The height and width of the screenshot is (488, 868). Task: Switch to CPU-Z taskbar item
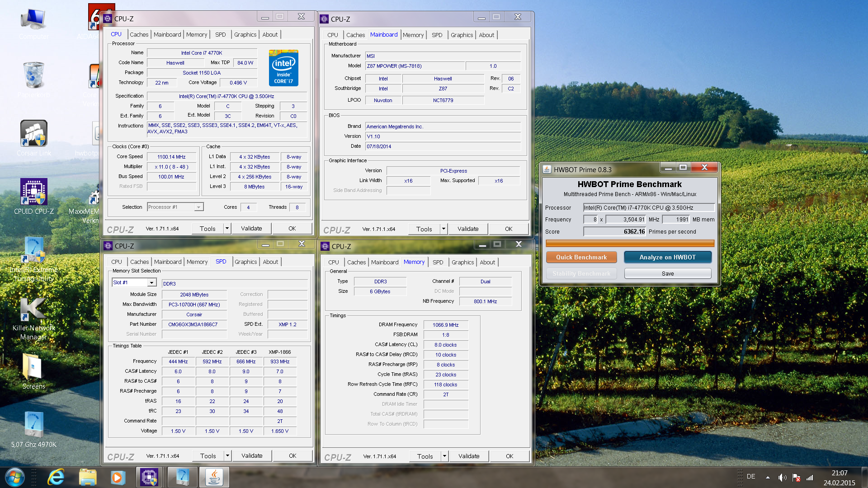point(149,477)
